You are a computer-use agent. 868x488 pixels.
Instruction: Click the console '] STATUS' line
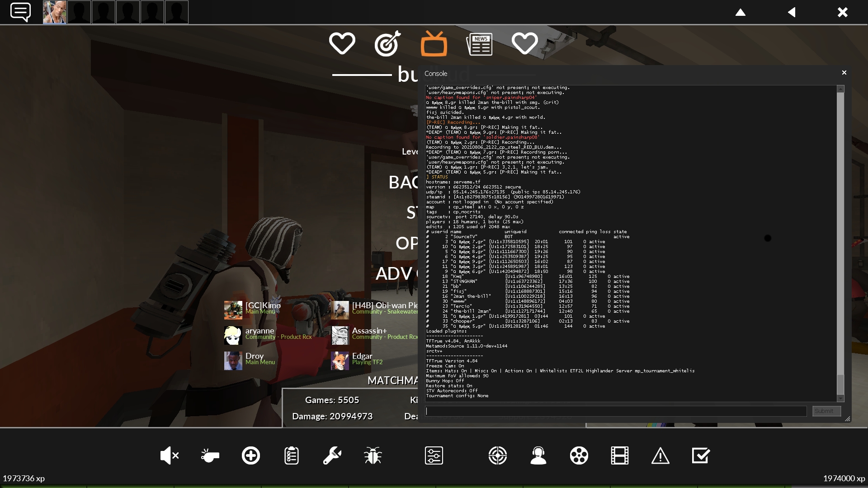(x=437, y=177)
